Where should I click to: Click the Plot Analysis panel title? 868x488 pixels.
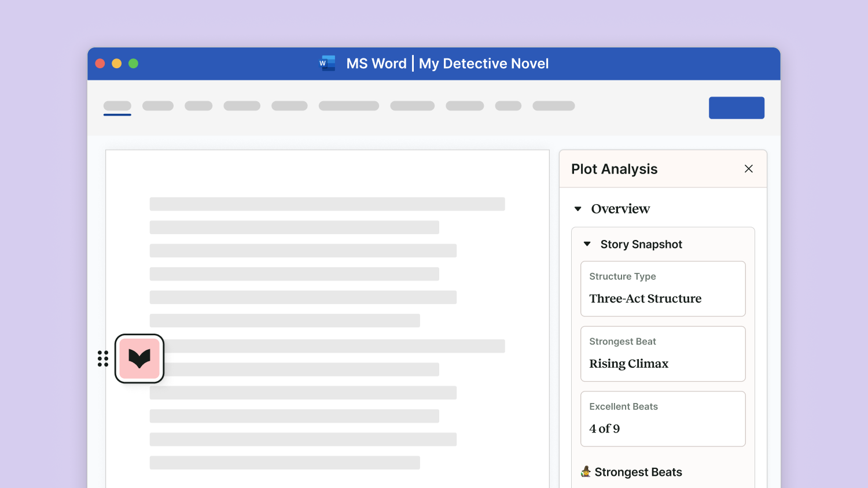click(x=614, y=169)
